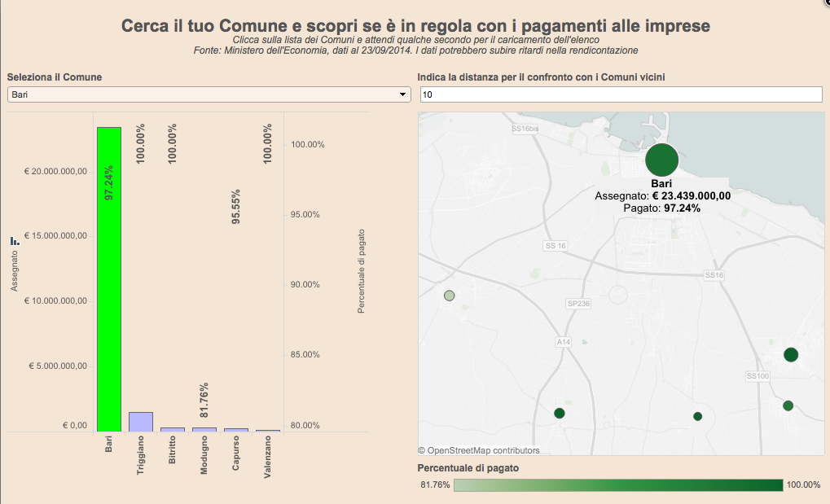Click the Bitritto circle below the A14 label
The image size is (830, 504).
pos(560,414)
